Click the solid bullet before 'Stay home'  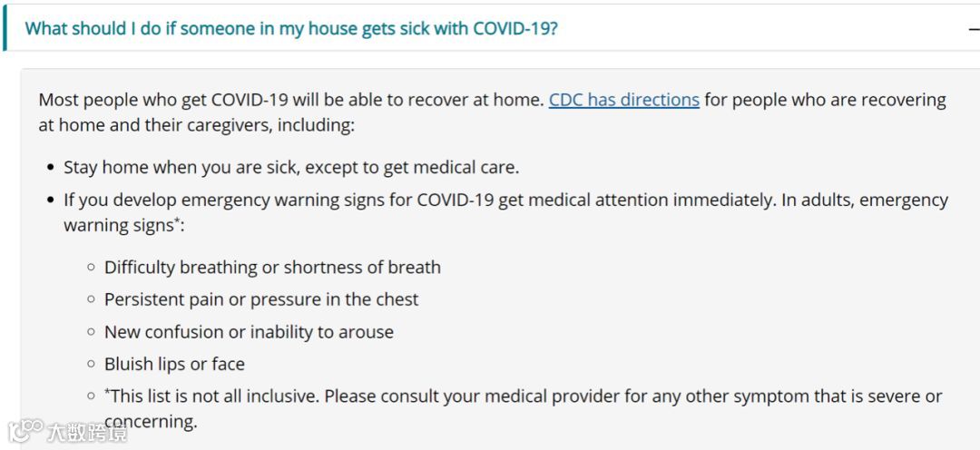tap(51, 168)
